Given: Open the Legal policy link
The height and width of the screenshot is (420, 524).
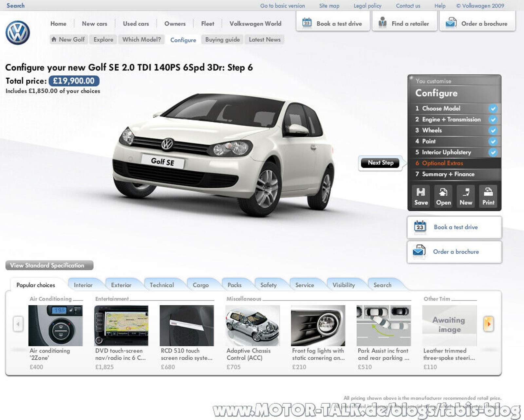Looking at the screenshot, I should pyautogui.click(x=367, y=6).
